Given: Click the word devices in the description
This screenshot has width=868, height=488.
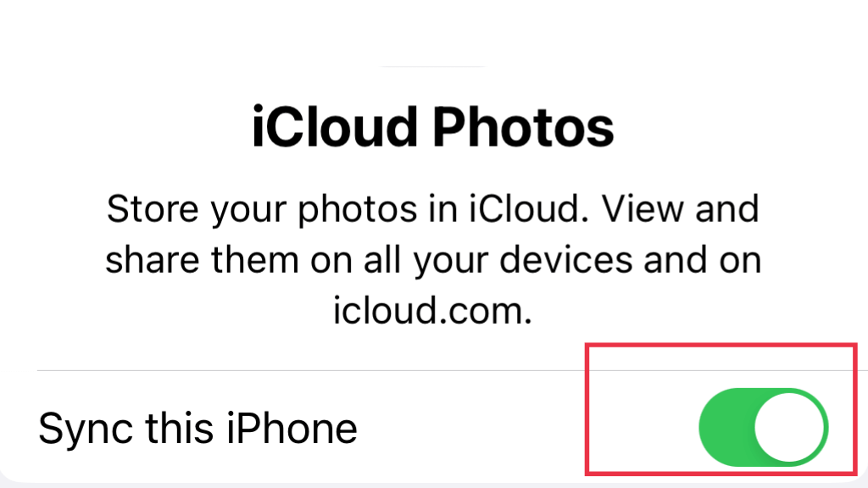Looking at the screenshot, I should click(x=565, y=260).
